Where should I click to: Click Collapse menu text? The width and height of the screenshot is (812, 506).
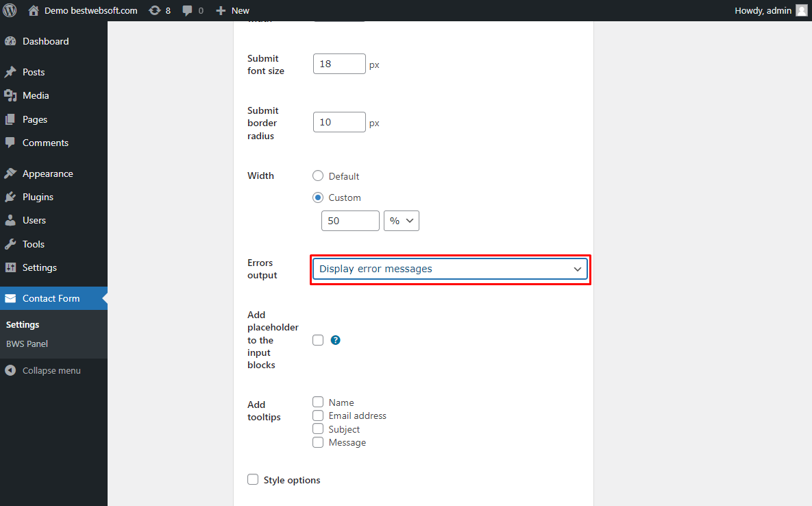tap(51, 370)
